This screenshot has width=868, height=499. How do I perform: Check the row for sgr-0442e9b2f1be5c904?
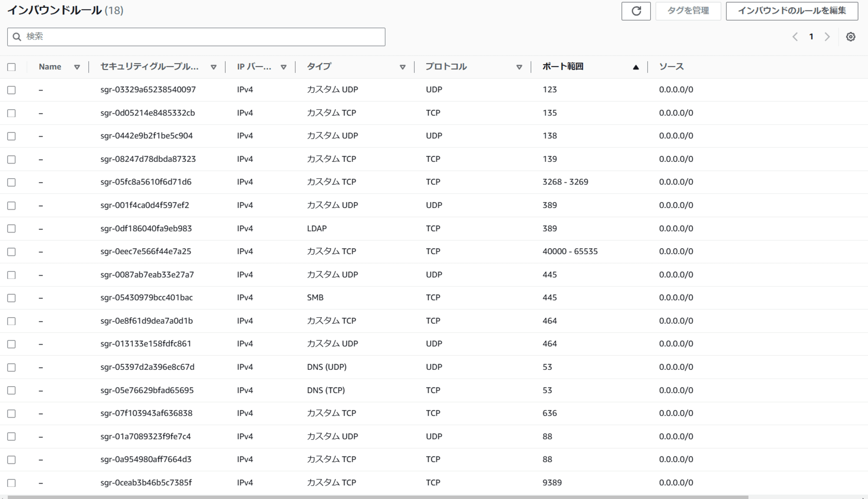[12, 136]
